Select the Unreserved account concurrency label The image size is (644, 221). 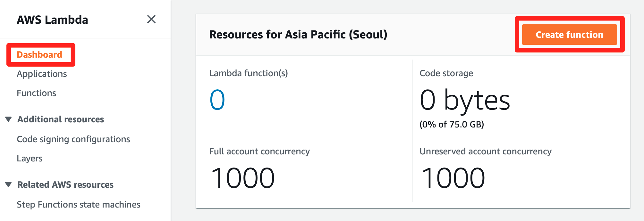click(486, 151)
